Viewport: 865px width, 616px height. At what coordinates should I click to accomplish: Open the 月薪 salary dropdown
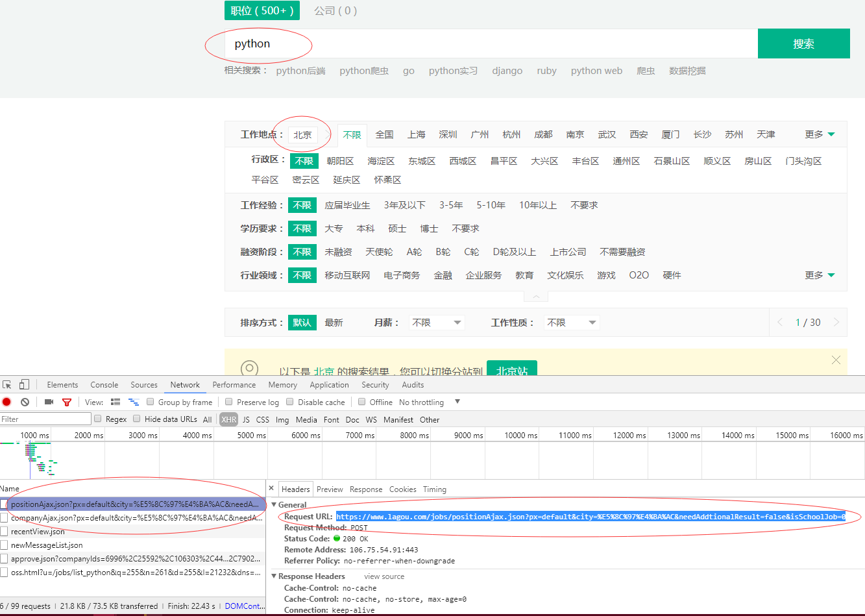pos(437,323)
